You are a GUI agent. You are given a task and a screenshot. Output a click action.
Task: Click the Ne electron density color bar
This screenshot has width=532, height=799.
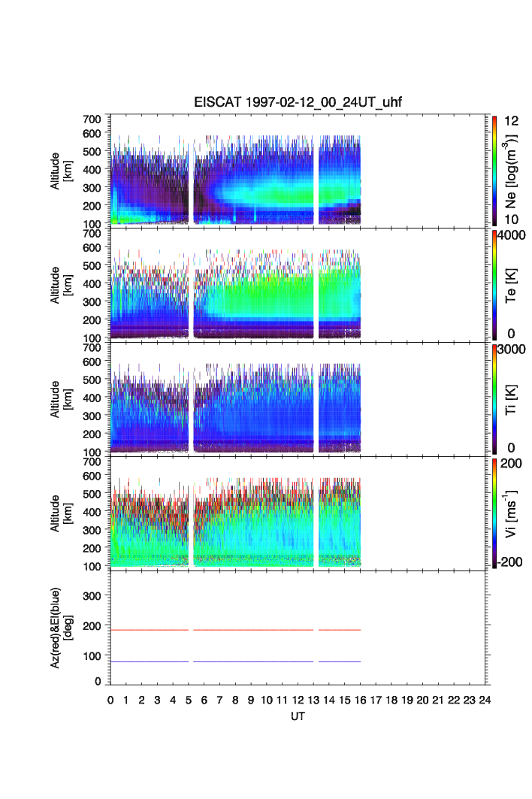pyautogui.click(x=494, y=171)
